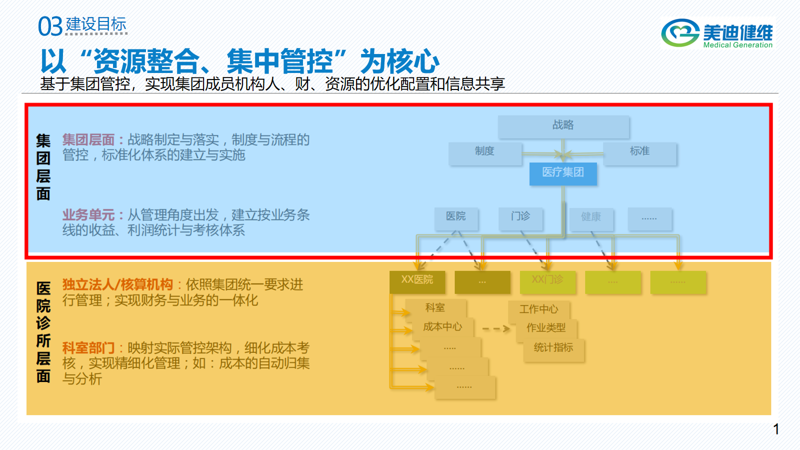Select the XX门诊 yellow-green box
The image size is (800, 450).
547,281
